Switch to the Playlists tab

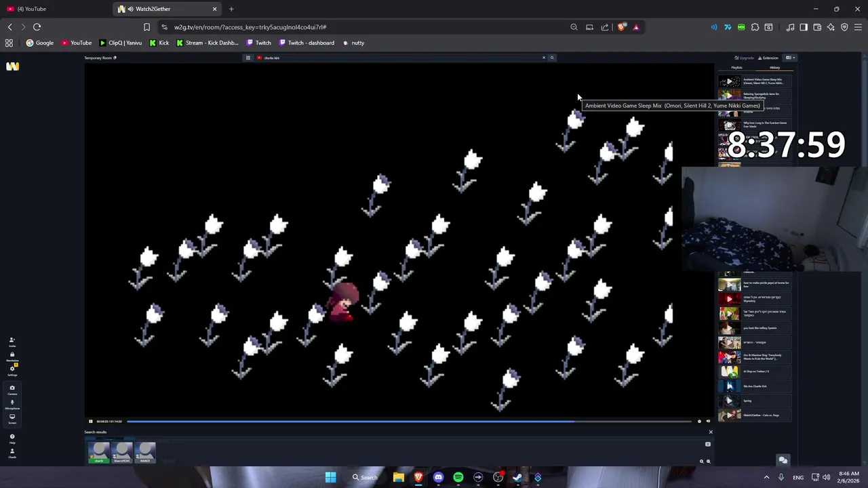(x=736, y=68)
